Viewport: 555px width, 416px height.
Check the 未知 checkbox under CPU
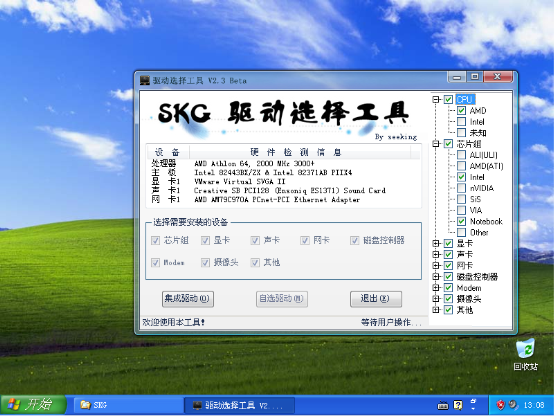(x=461, y=133)
